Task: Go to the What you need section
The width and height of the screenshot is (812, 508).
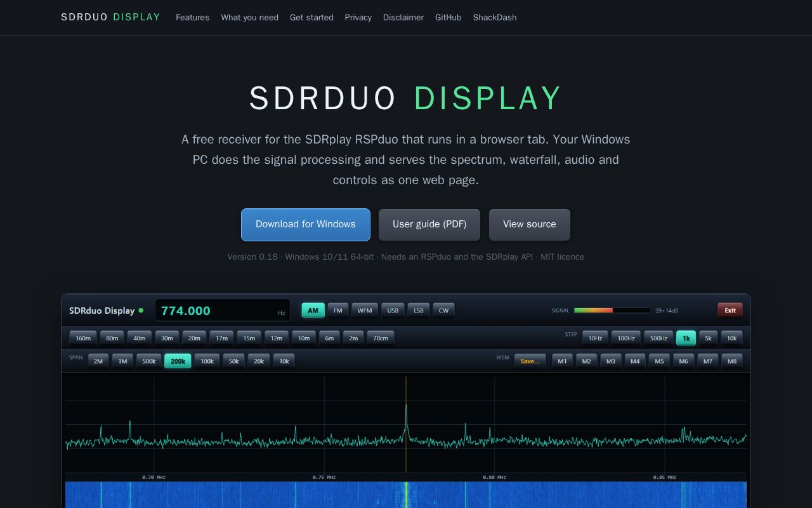Action: point(249,18)
